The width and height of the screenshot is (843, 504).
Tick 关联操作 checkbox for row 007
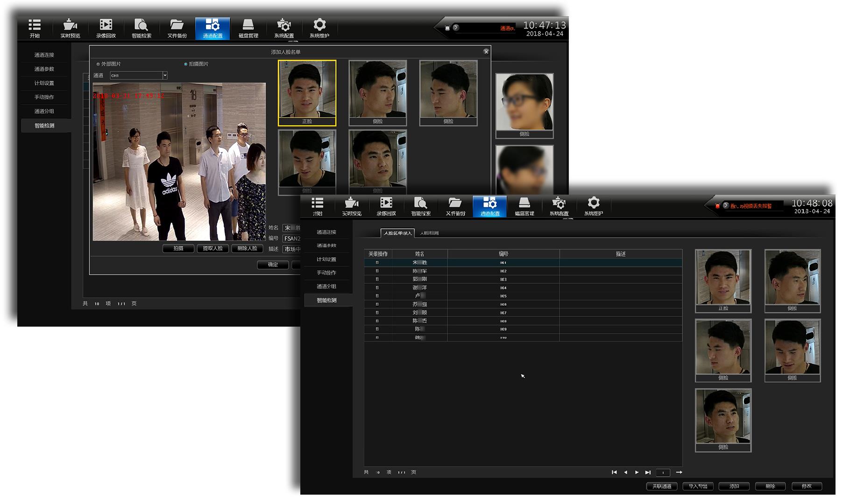pos(377,313)
